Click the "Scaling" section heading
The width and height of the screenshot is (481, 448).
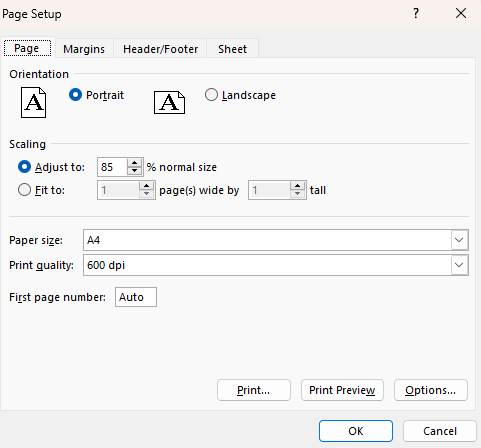click(x=27, y=144)
